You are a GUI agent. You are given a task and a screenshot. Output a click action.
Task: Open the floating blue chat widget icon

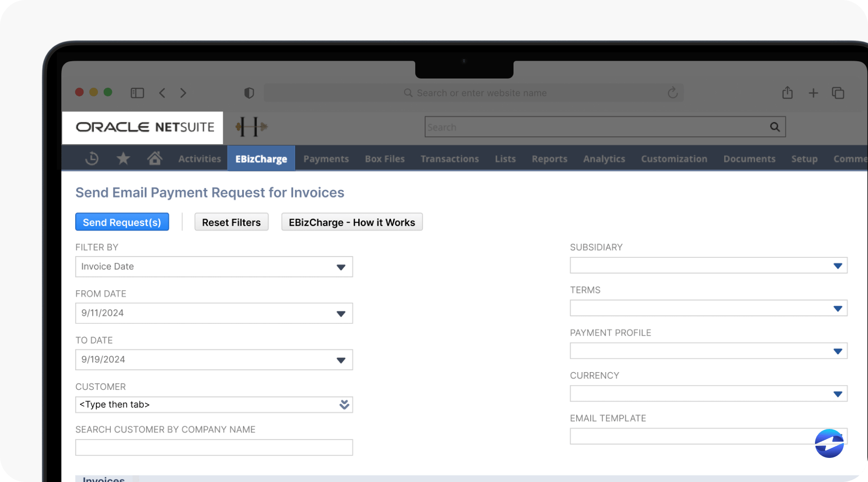tap(829, 443)
